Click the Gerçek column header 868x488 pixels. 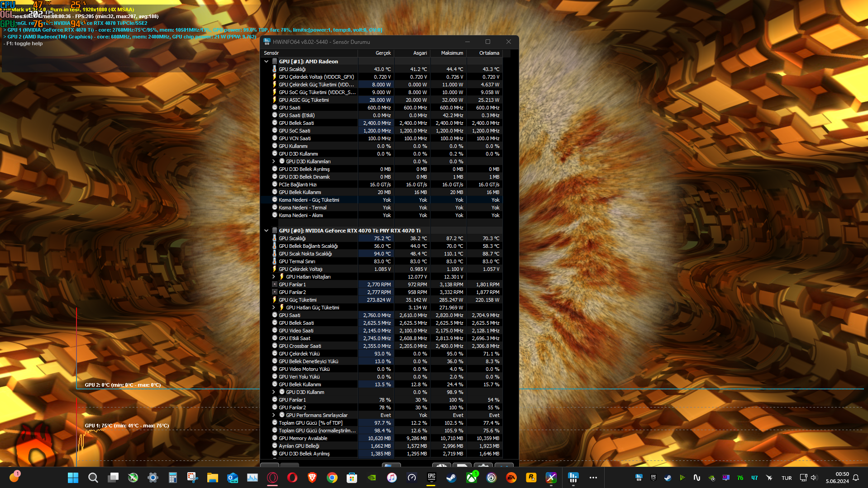376,53
